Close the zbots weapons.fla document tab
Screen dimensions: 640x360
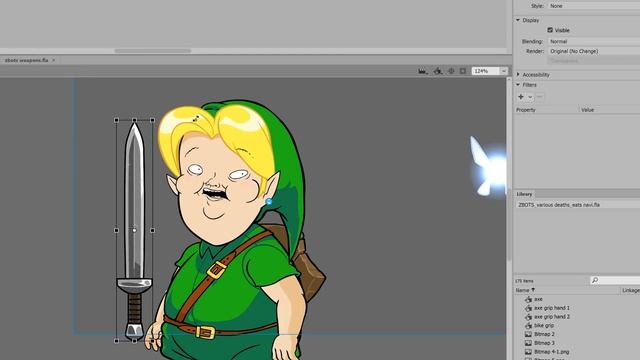click(53, 60)
